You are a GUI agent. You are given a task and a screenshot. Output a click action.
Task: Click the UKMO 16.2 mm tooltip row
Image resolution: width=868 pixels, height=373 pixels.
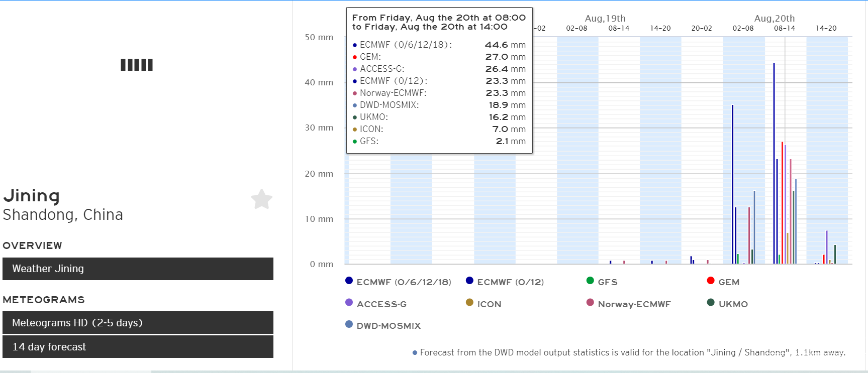[x=439, y=117]
